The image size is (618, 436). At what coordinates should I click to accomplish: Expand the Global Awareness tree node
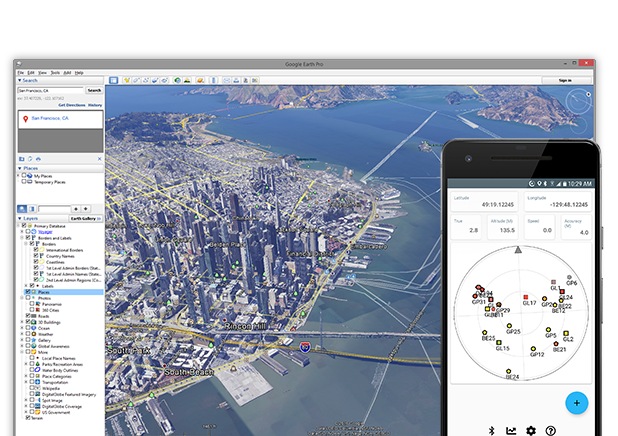coord(22,346)
